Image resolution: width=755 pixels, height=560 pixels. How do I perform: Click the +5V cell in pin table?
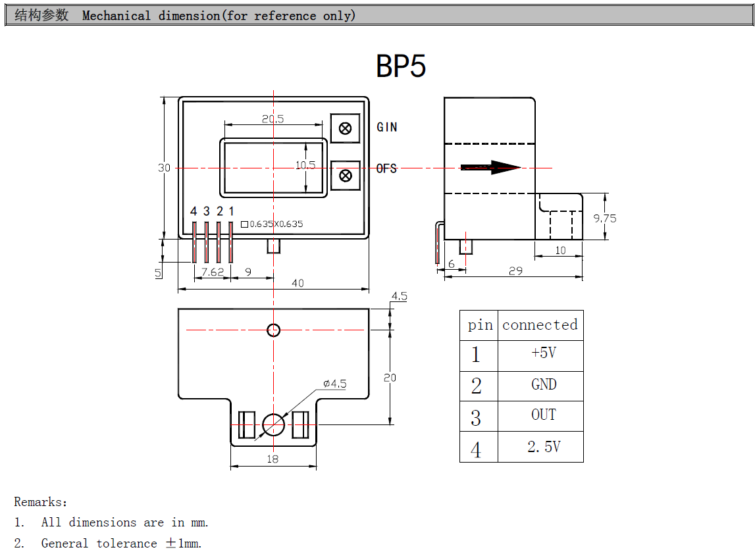point(543,353)
